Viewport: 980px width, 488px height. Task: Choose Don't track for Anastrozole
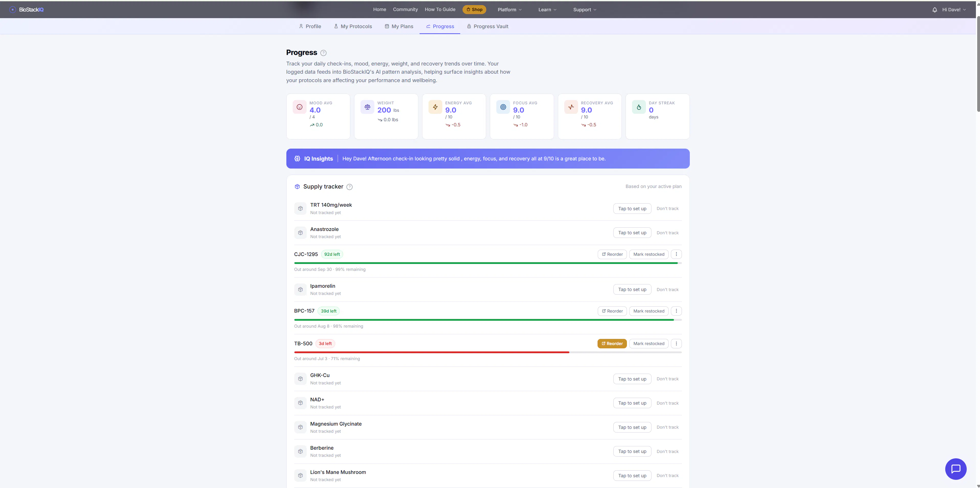click(667, 232)
